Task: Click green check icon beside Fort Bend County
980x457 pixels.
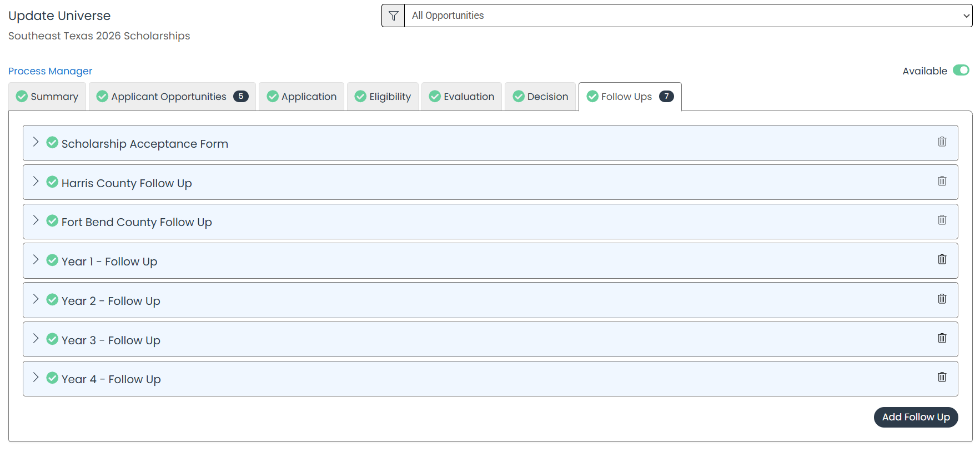Action: coord(52,221)
